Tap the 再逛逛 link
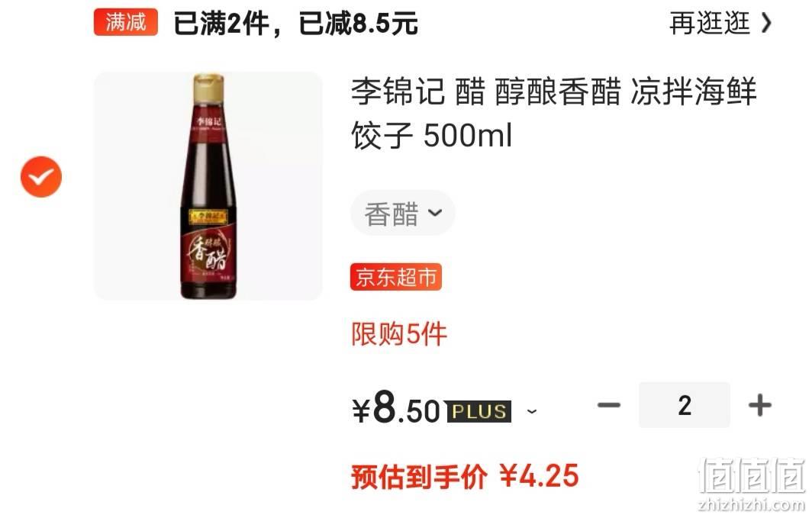The image size is (812, 518). click(x=710, y=24)
